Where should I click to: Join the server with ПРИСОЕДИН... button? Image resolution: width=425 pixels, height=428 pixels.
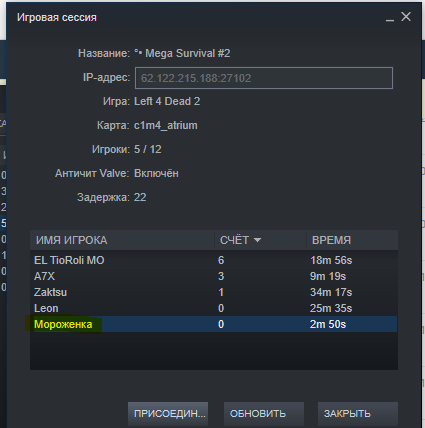click(x=168, y=413)
